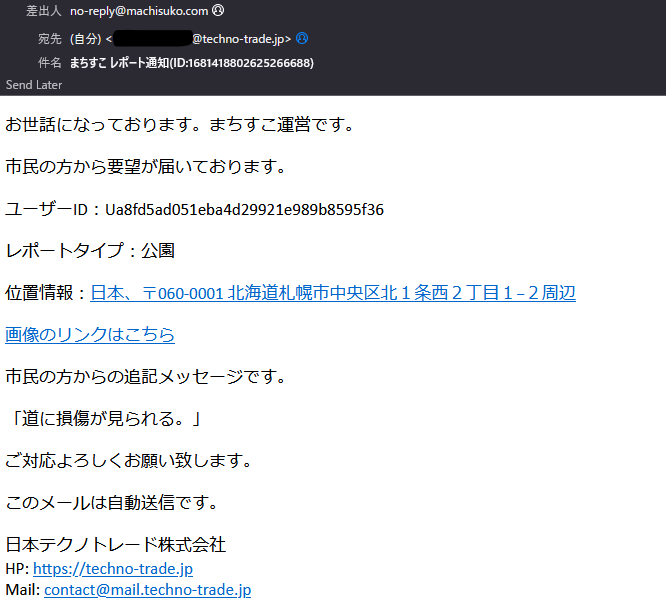Click the contact@mail.techno-trade.jp email link
The width and height of the screenshot is (666, 607).
tap(147, 590)
